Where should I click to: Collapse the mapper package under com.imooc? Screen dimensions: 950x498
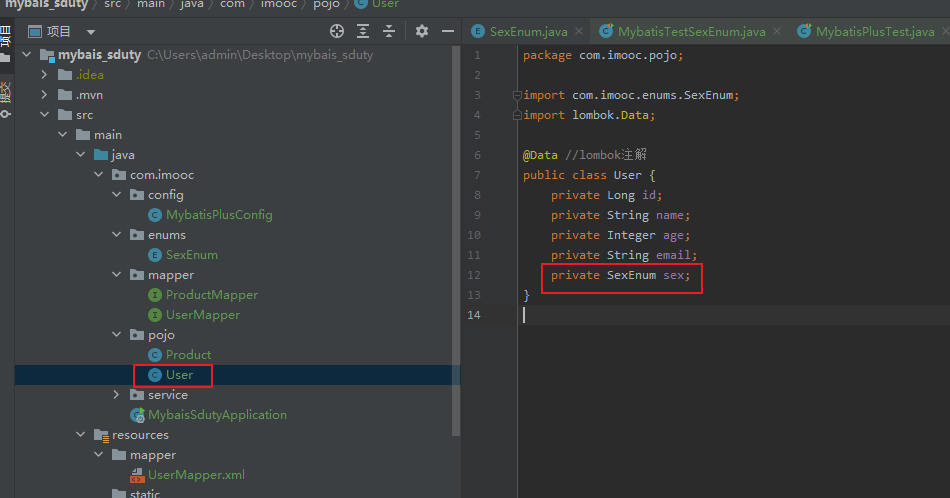[x=116, y=274]
